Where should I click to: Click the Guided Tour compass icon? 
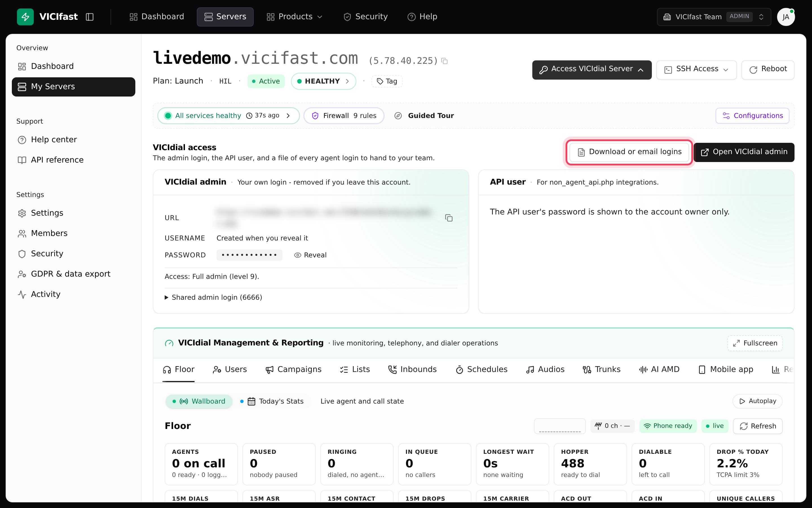pyautogui.click(x=398, y=116)
